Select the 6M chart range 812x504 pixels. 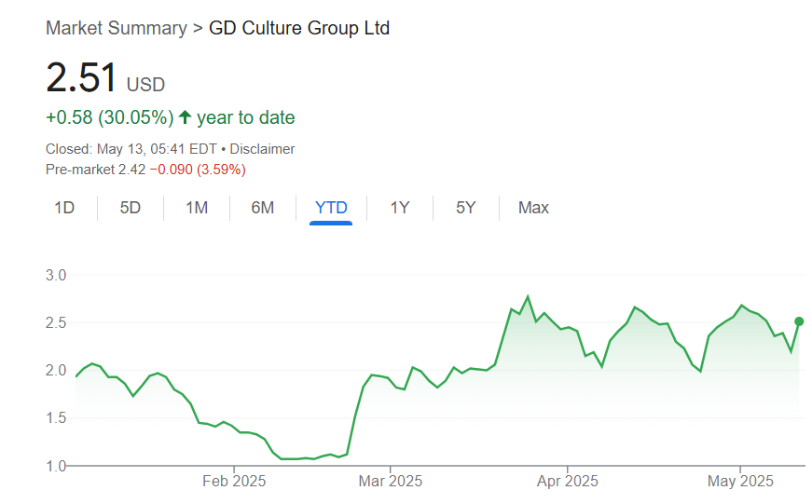click(263, 208)
